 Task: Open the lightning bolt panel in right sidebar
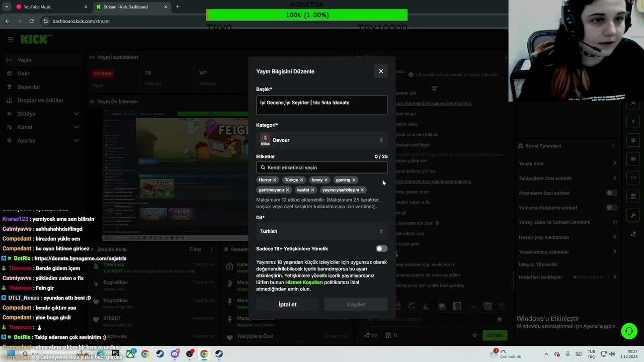(633, 121)
